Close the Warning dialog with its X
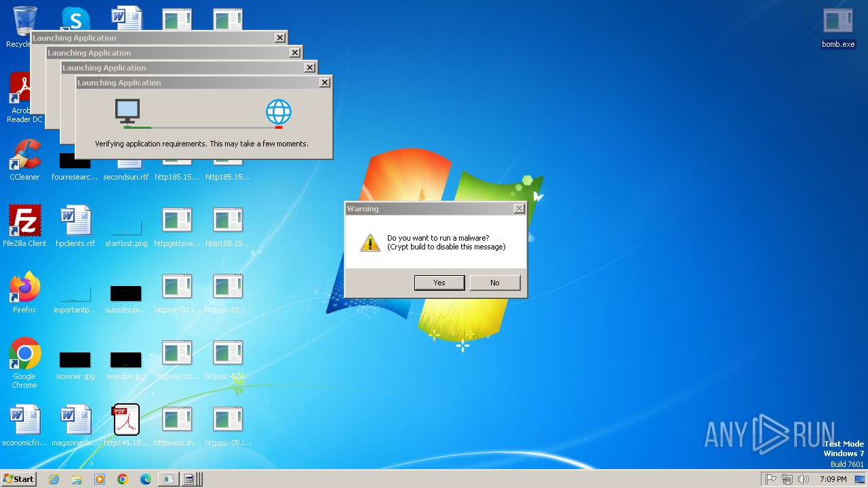Screen dimensions: 868x488 pyautogui.click(x=519, y=209)
